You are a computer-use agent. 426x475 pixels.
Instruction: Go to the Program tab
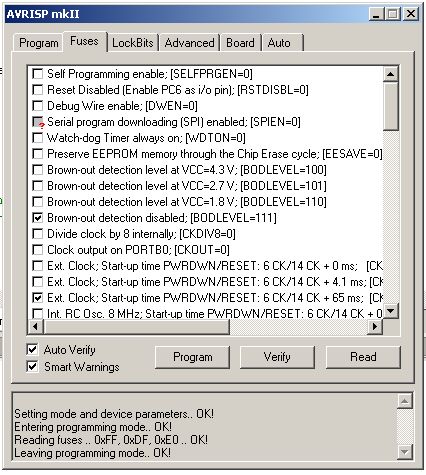pyautogui.click(x=38, y=43)
